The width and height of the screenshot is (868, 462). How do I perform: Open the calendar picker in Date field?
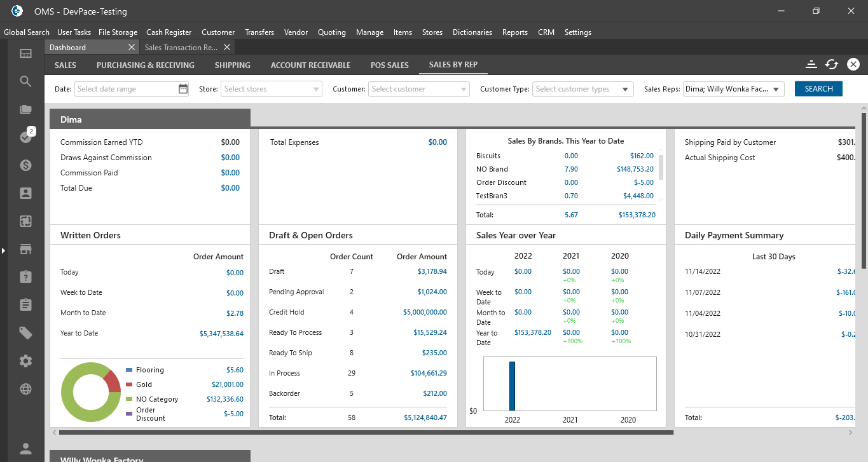pos(183,89)
